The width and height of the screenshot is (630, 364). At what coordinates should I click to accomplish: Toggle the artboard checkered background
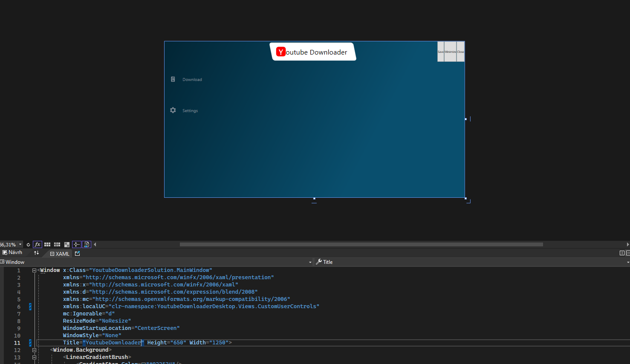[x=67, y=245]
